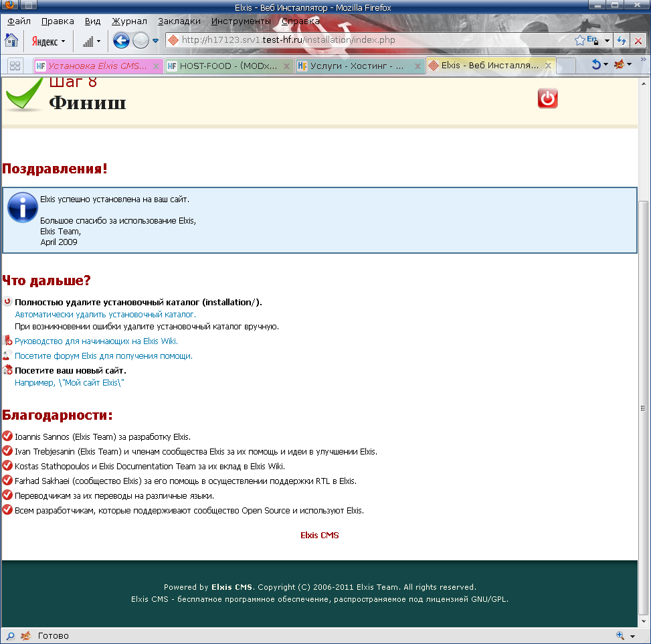Screen dimensions: 651x644
Task: Click the red check beside Переводчикам
Action: pos(7,495)
